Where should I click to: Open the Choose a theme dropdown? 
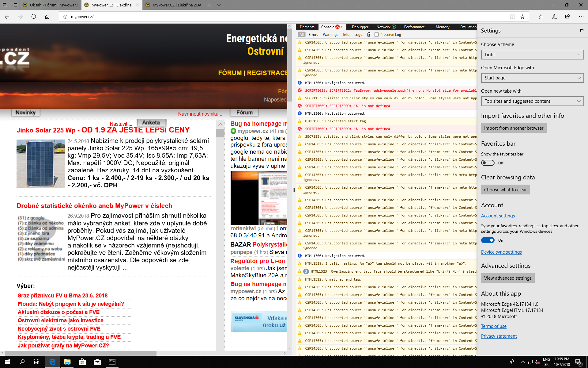pos(532,55)
